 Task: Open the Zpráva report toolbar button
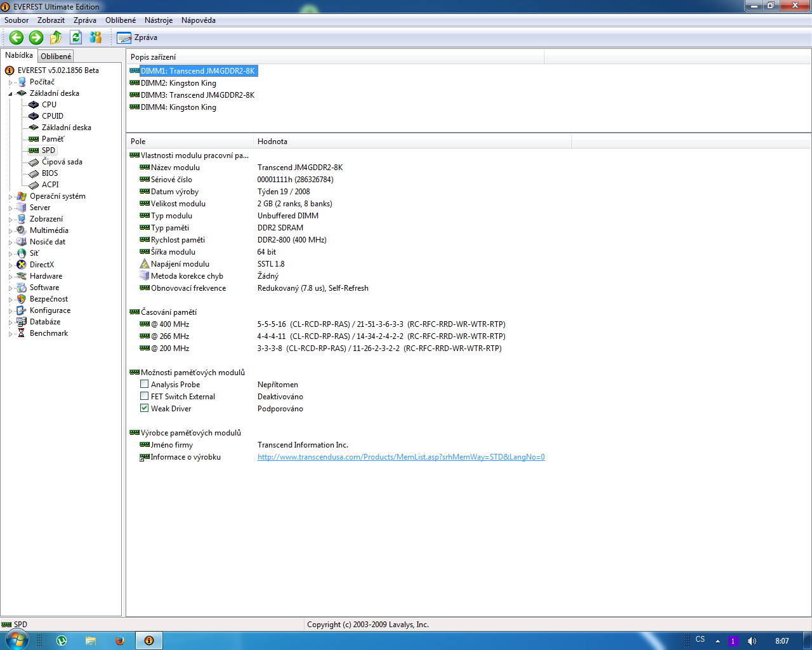[x=137, y=37]
